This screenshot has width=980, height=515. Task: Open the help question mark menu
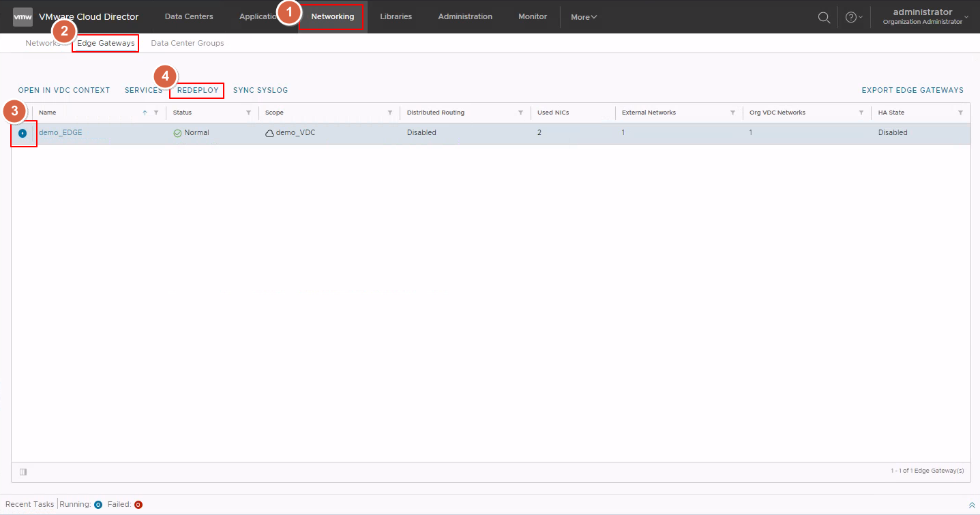pyautogui.click(x=854, y=17)
